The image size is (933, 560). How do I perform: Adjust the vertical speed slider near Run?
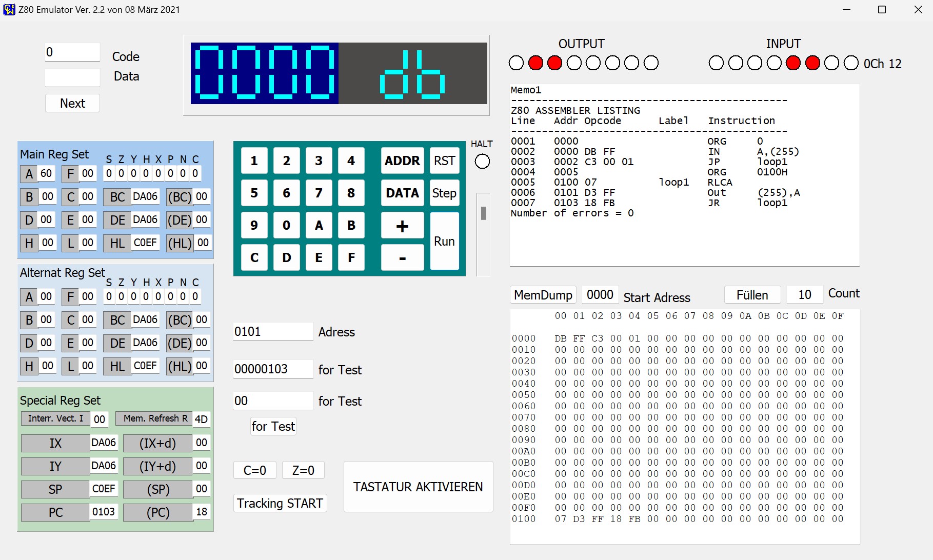click(x=483, y=213)
